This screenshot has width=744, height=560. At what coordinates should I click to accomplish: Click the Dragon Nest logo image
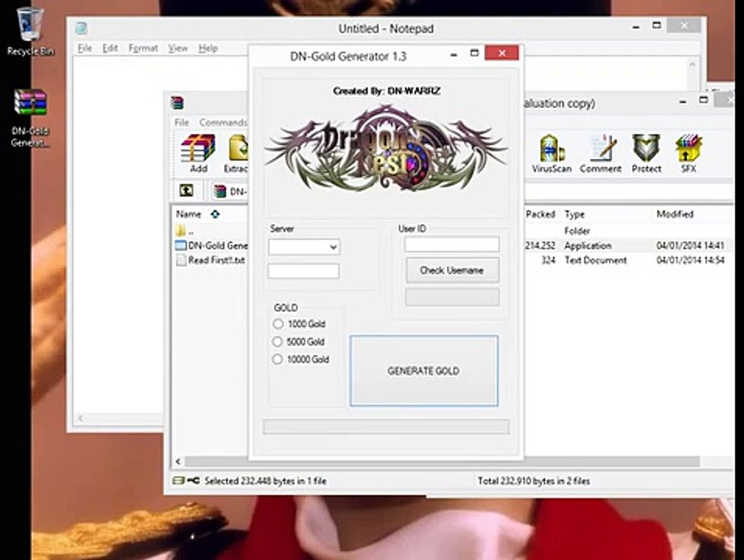(x=386, y=149)
